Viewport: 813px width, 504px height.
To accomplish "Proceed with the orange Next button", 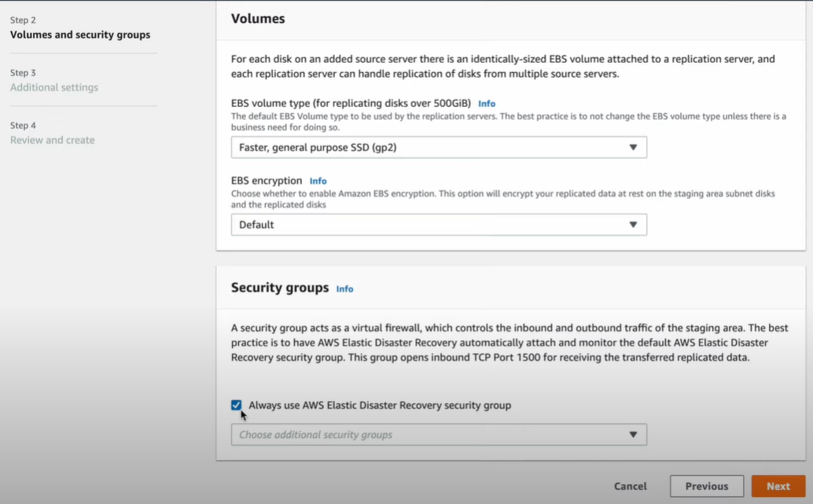I will 778,486.
